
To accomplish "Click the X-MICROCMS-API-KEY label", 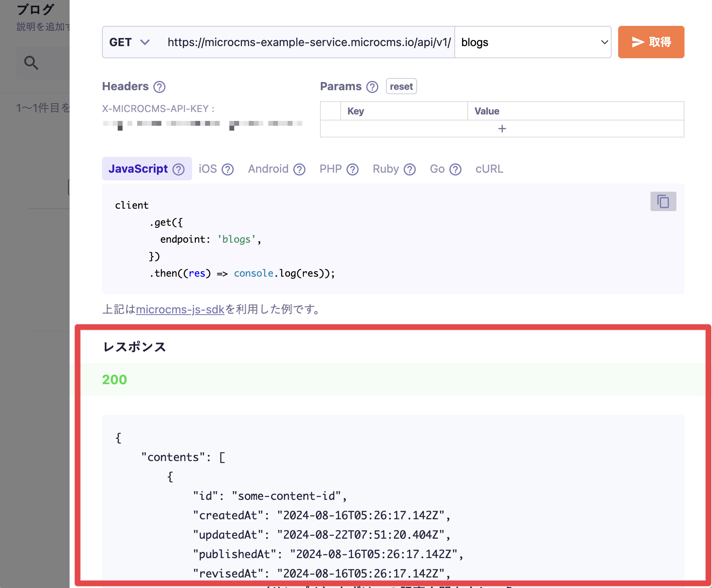I will [x=158, y=109].
